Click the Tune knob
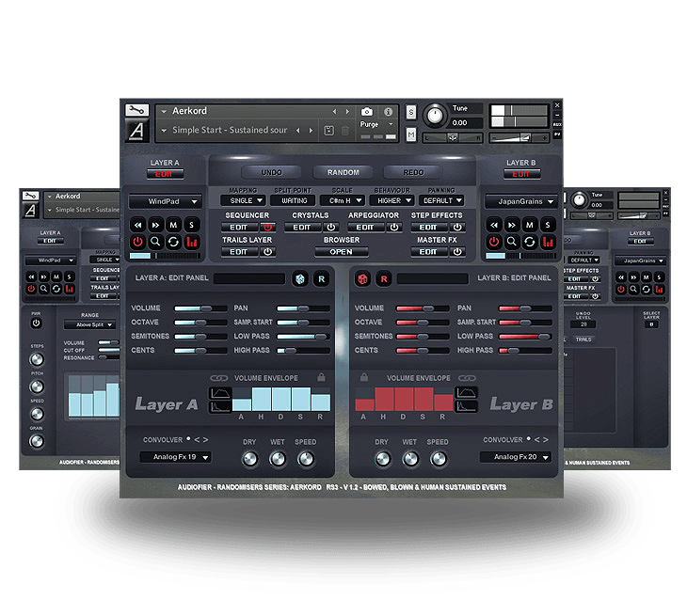The height and width of the screenshot is (616, 687). click(435, 116)
